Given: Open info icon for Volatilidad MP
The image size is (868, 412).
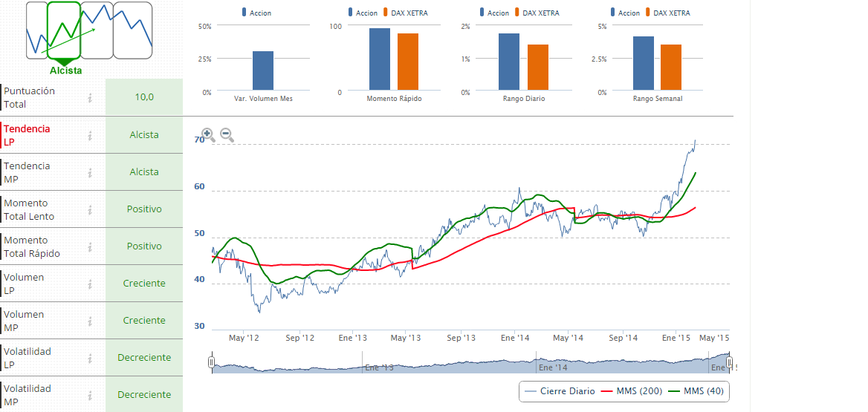Looking at the screenshot, I should 90,395.
